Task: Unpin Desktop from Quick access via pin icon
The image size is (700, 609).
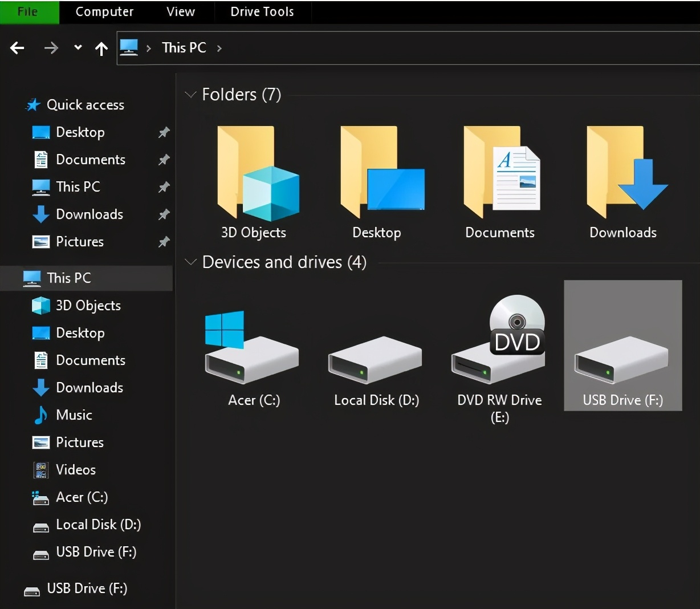Action: tap(164, 132)
